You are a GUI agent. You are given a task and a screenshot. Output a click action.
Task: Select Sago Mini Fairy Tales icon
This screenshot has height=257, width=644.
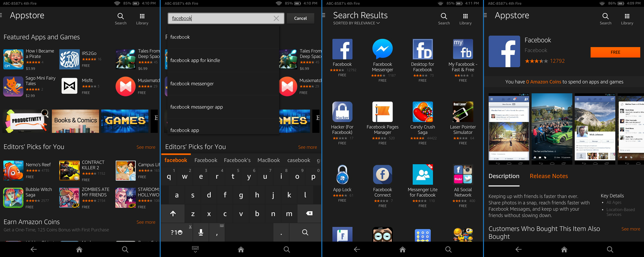click(x=13, y=86)
